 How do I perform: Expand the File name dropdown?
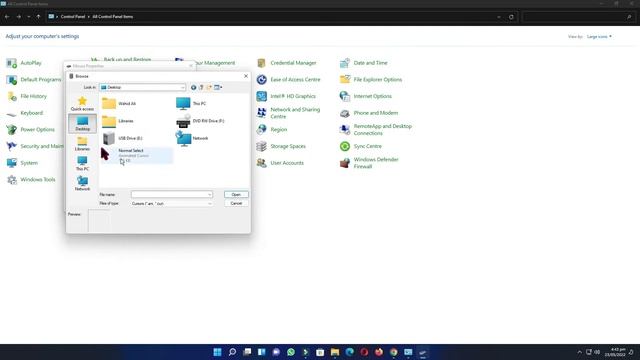(x=209, y=195)
